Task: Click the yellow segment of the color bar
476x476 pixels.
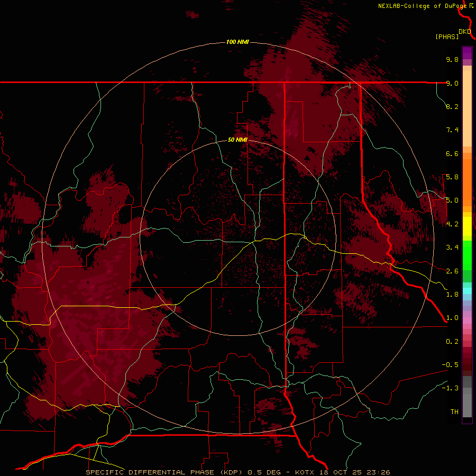Action: 467,226
